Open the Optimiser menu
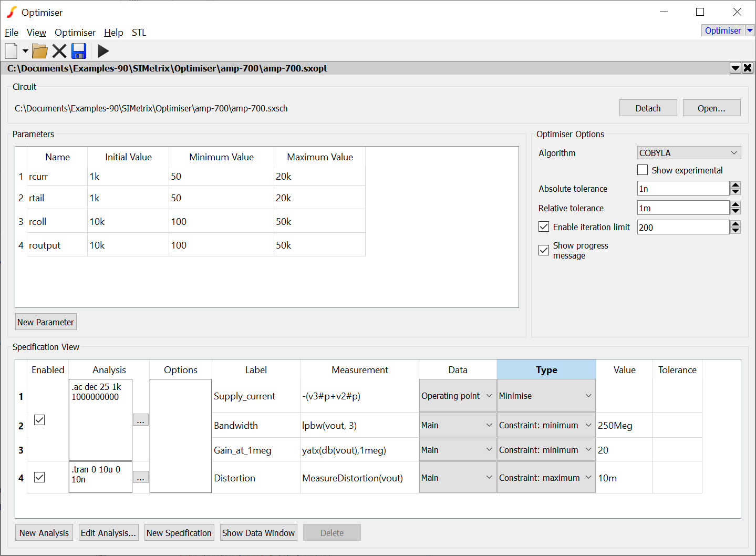This screenshot has height=556, width=756. [75, 33]
